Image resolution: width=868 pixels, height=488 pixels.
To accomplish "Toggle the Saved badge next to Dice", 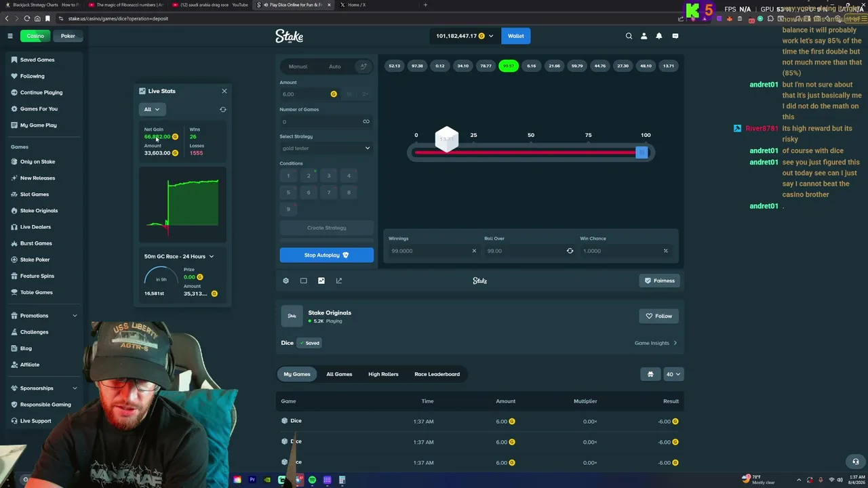I will pyautogui.click(x=309, y=343).
